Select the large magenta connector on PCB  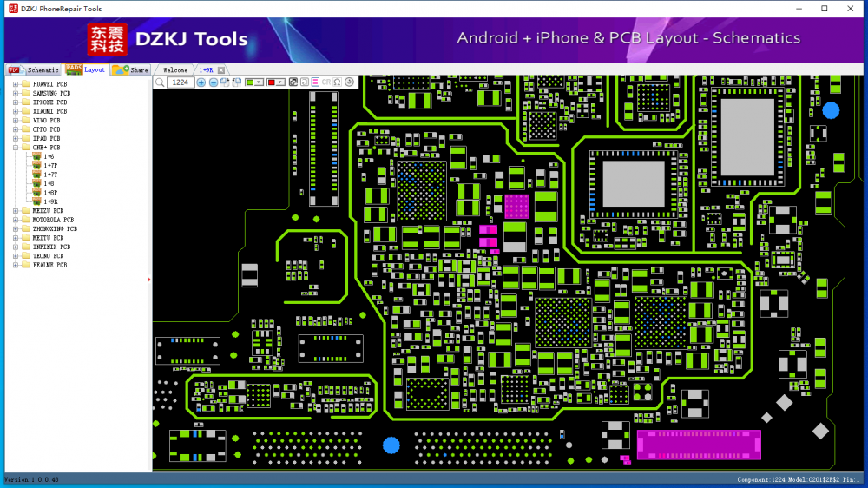click(x=698, y=445)
